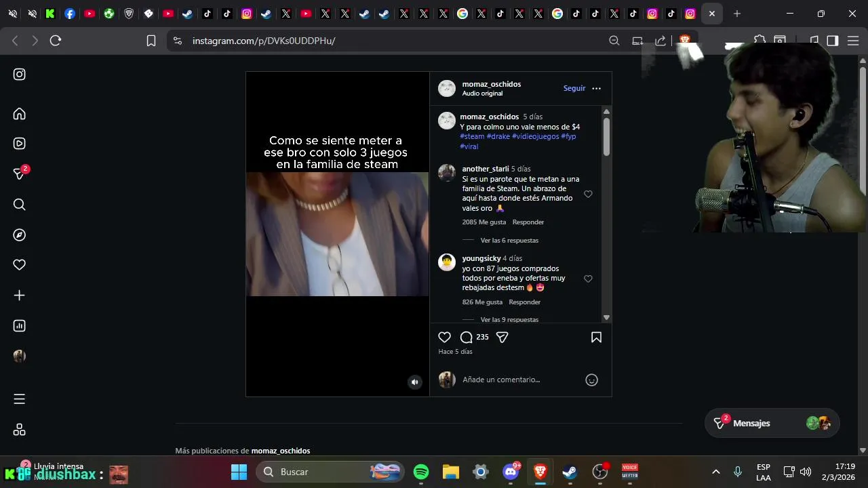Open the Windows Start menu

[x=239, y=472]
